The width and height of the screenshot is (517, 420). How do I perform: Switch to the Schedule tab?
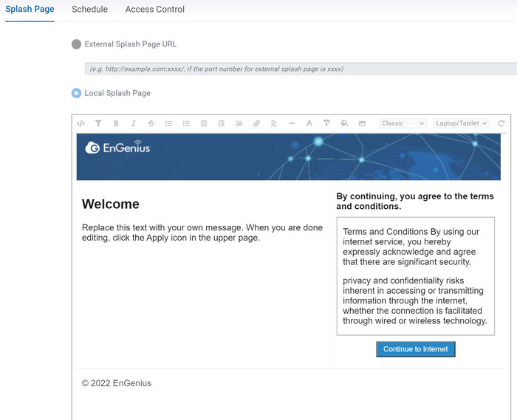click(x=89, y=9)
